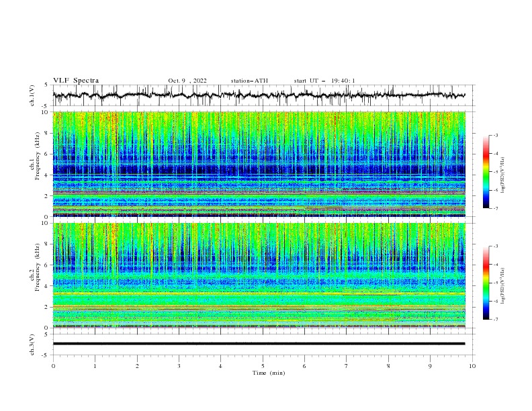Image resolution: width=532 pixels, height=411 pixels.
Task: Click the "VLF Spectra" plot title
Action: 76,81
